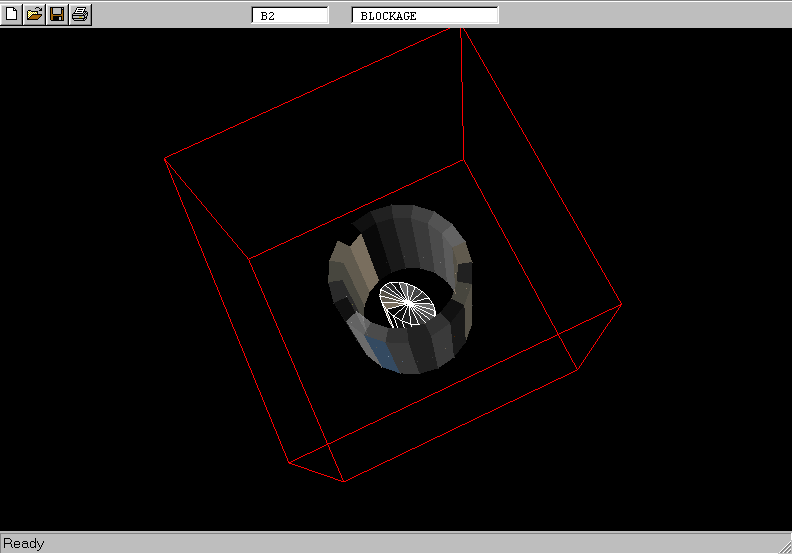This screenshot has width=792, height=554.
Task: Print with the printer icon
Action: pos(80,14)
